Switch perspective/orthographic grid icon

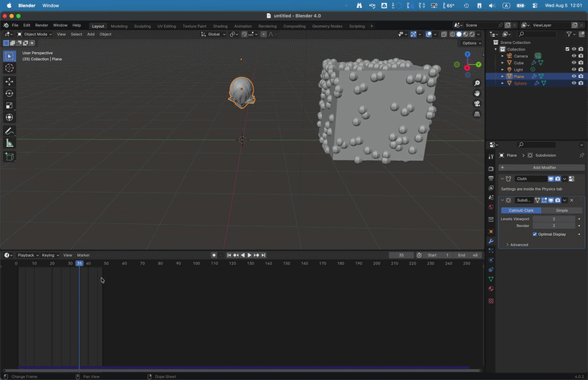477,114
